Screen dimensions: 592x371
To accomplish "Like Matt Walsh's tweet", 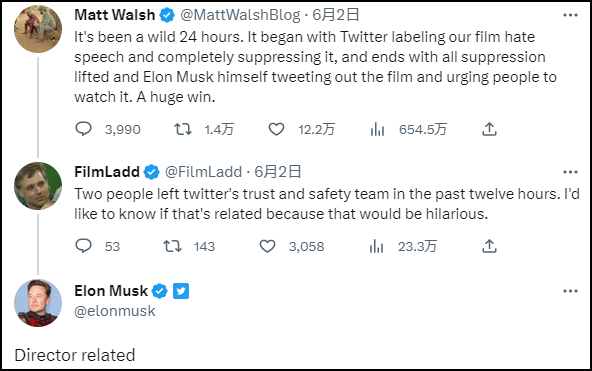I will pyautogui.click(x=276, y=129).
